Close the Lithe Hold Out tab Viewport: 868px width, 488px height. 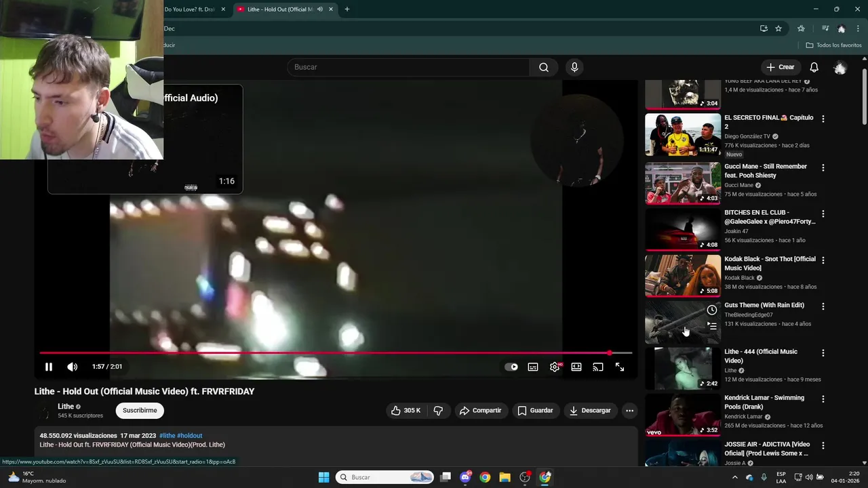(331, 9)
